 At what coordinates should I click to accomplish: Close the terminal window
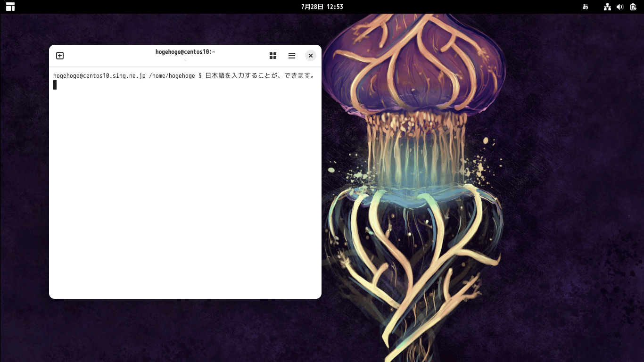pyautogui.click(x=310, y=56)
